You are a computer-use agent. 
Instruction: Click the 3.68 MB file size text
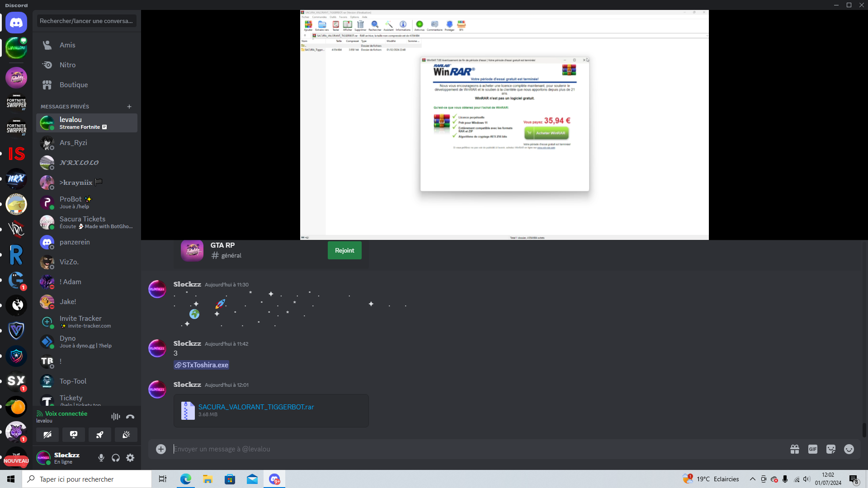click(208, 414)
